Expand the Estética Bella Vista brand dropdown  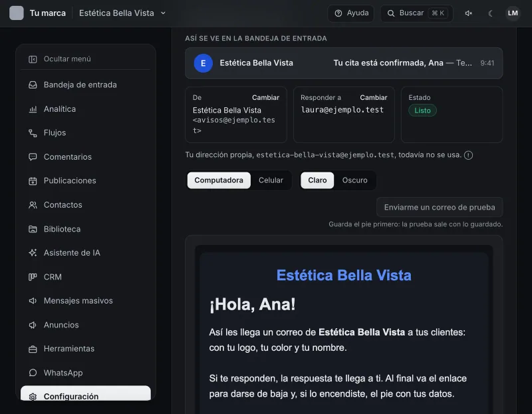point(122,13)
